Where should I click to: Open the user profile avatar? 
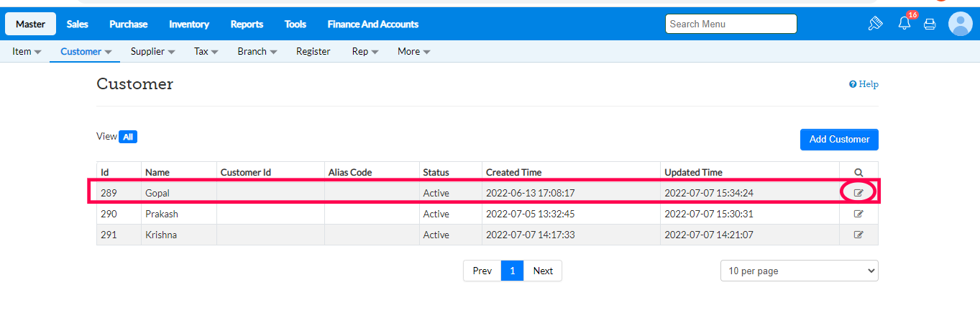(x=960, y=24)
